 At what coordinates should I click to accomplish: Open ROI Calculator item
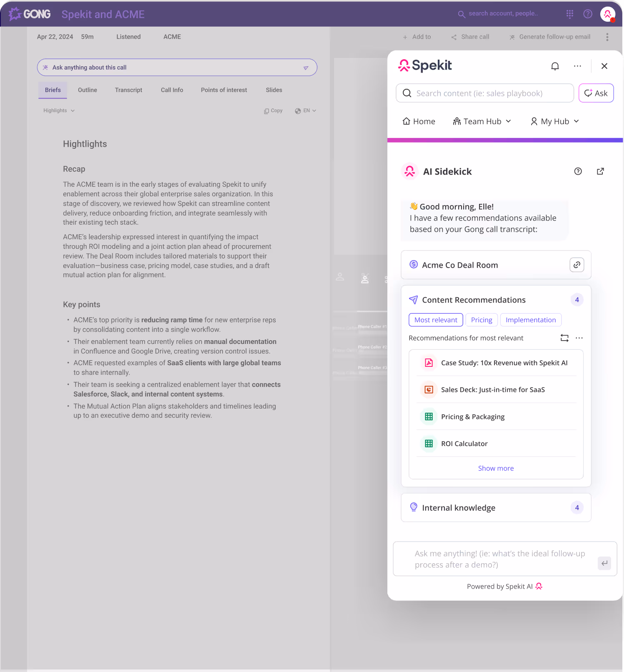497,444
